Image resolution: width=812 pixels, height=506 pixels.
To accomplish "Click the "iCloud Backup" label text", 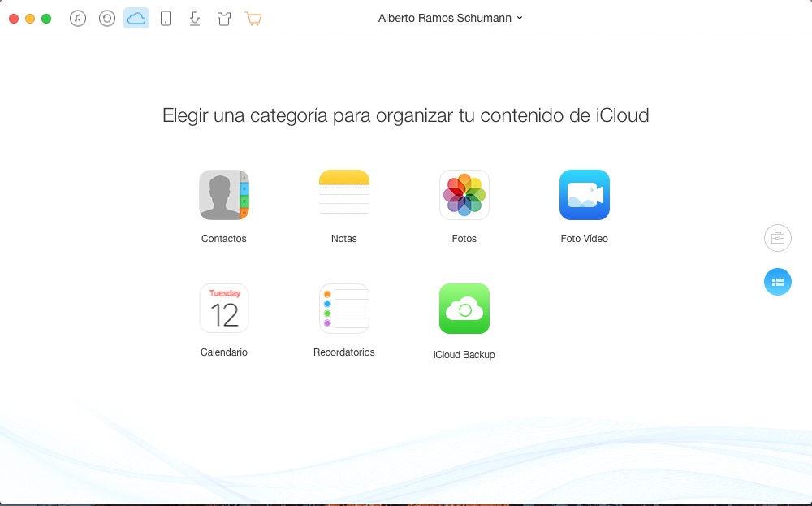I will point(464,355).
